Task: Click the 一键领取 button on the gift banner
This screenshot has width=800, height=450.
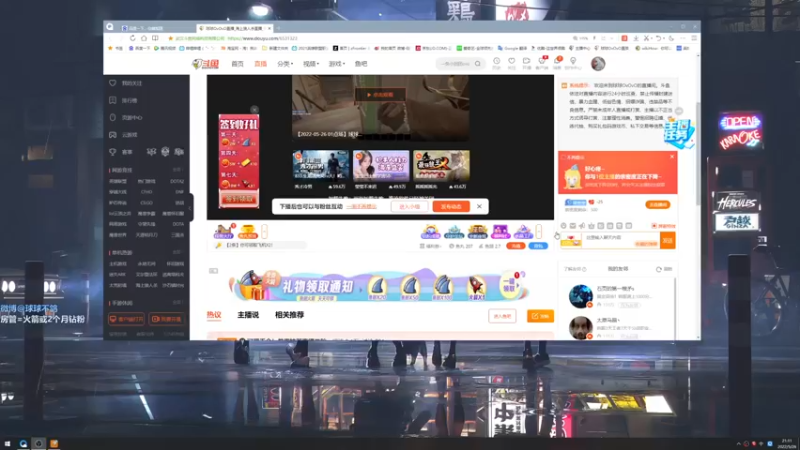Action: 509,284
